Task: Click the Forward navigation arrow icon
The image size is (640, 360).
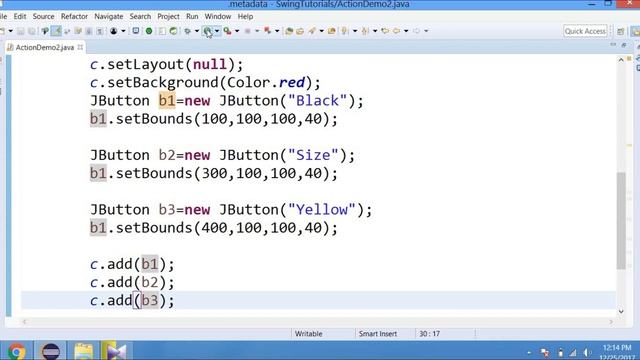Action: coord(416,31)
